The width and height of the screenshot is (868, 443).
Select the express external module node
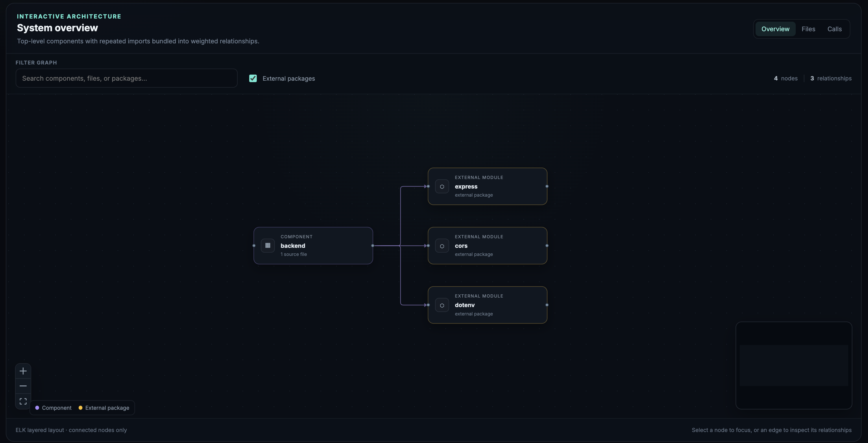point(487,186)
